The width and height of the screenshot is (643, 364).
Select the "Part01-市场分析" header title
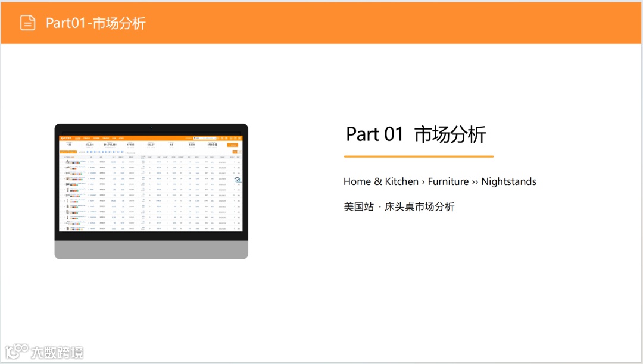[x=95, y=23]
